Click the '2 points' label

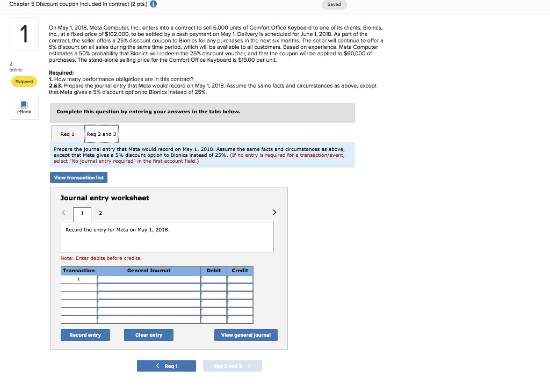pos(16,67)
